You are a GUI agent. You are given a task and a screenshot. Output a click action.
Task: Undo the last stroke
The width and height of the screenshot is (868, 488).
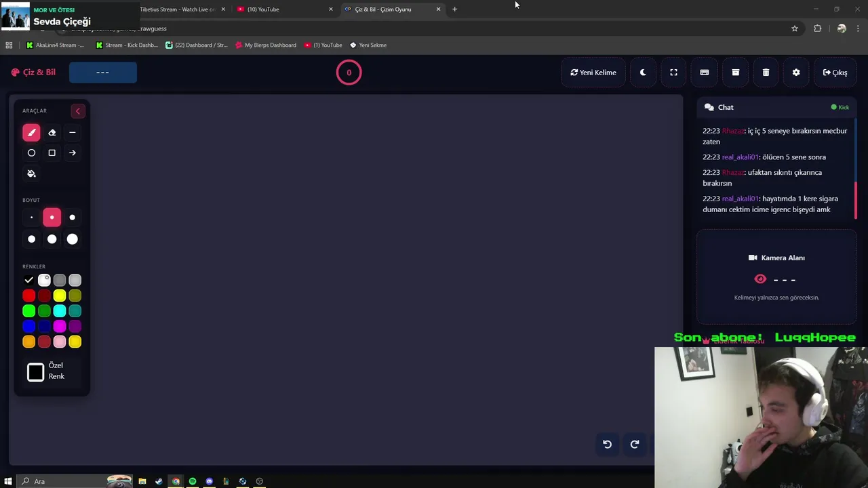[607, 445]
